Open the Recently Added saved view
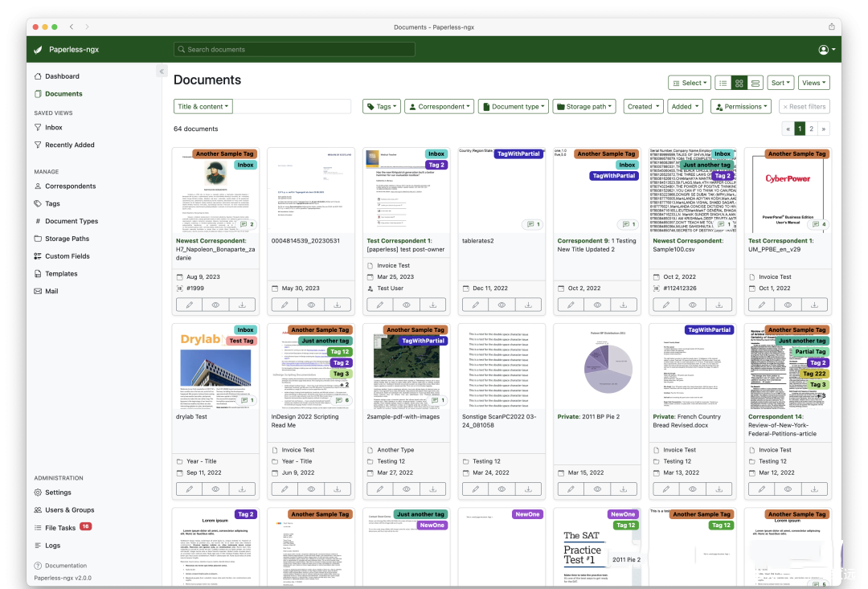 pyautogui.click(x=64, y=145)
